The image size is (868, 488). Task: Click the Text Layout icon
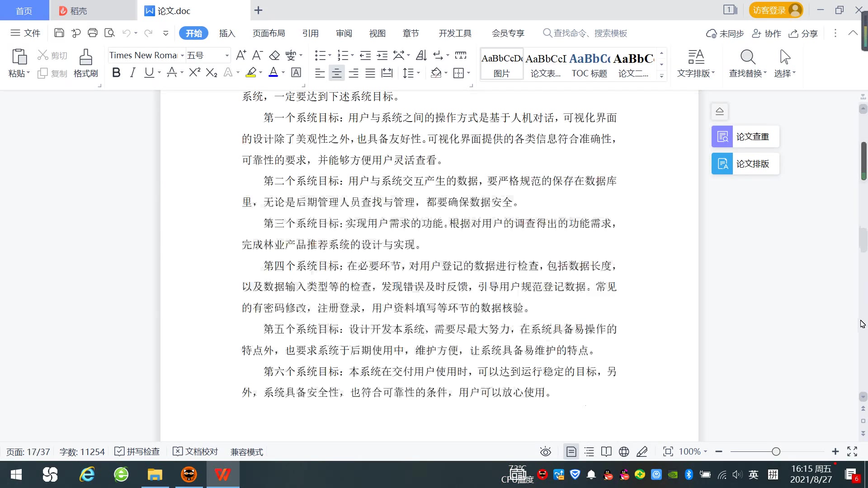(696, 57)
